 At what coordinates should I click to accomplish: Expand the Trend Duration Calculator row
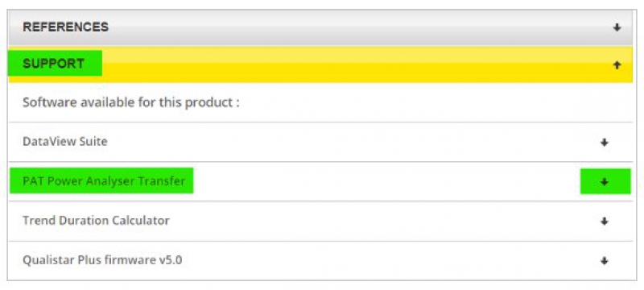322,222
